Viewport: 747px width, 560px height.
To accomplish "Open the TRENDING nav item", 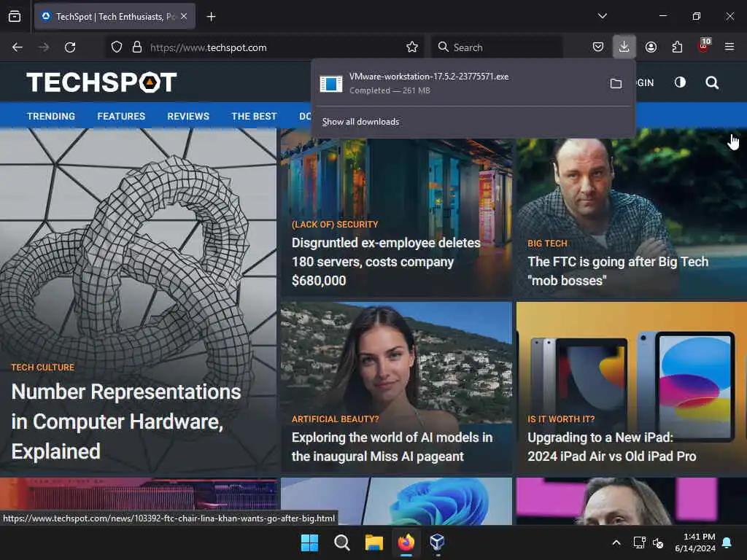I will (x=51, y=116).
